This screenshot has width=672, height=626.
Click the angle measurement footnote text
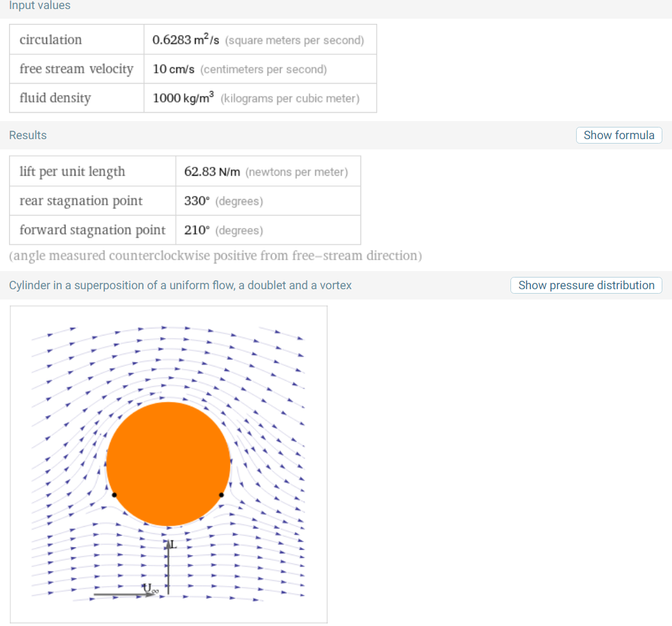(216, 256)
